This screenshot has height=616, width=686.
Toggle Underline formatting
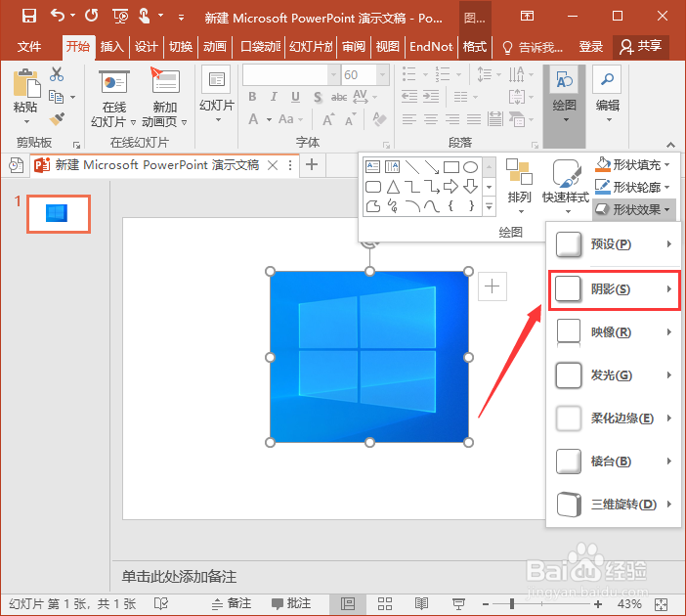pyautogui.click(x=296, y=97)
